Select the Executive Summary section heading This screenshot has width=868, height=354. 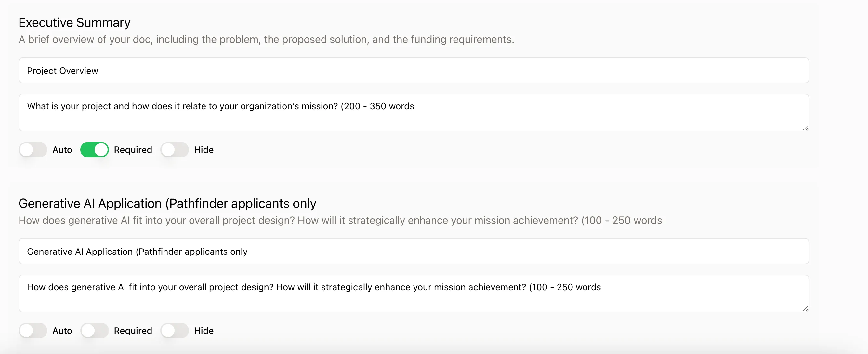[74, 22]
